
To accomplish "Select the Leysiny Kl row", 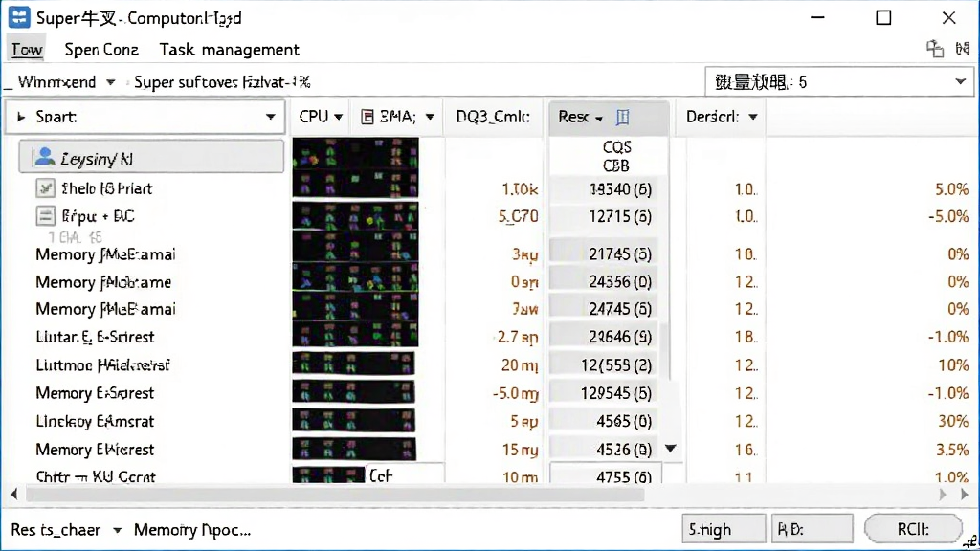I will point(151,156).
